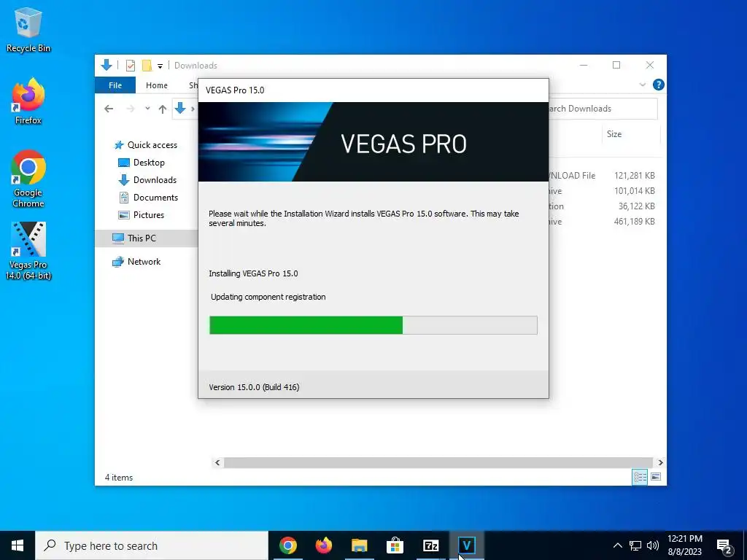
Task: Open recent locations dropdown in Explorer
Action: pyautogui.click(x=147, y=109)
